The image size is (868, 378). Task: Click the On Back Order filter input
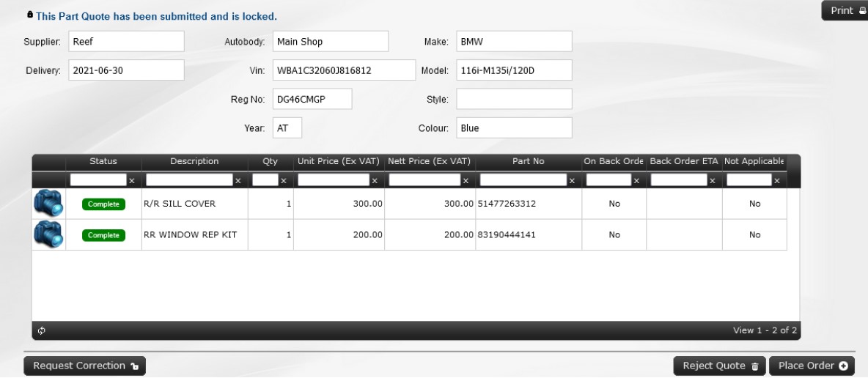click(x=609, y=180)
